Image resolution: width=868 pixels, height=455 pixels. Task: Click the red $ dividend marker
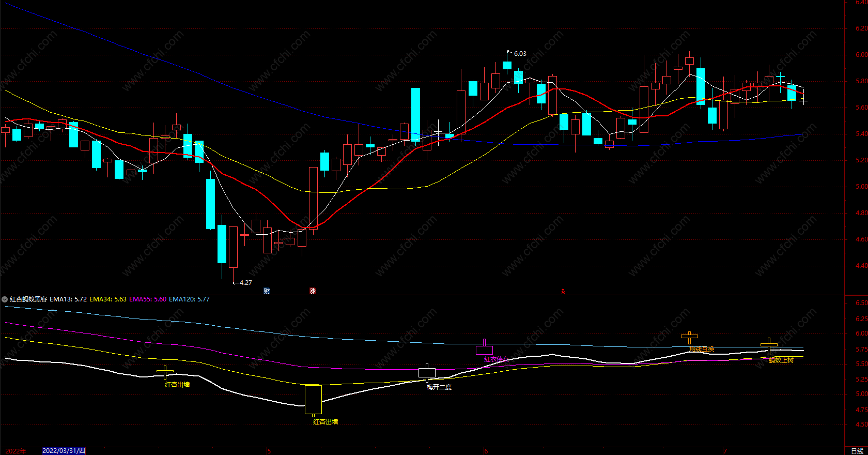[x=563, y=292]
